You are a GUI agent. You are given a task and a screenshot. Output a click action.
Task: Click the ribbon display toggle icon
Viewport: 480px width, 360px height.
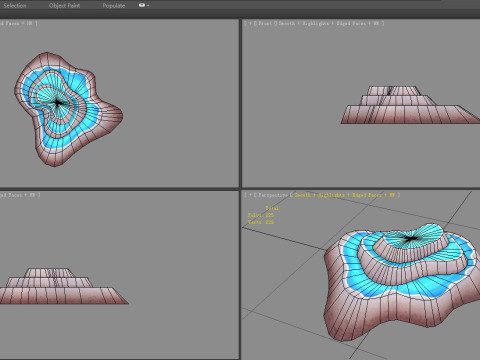point(142,5)
